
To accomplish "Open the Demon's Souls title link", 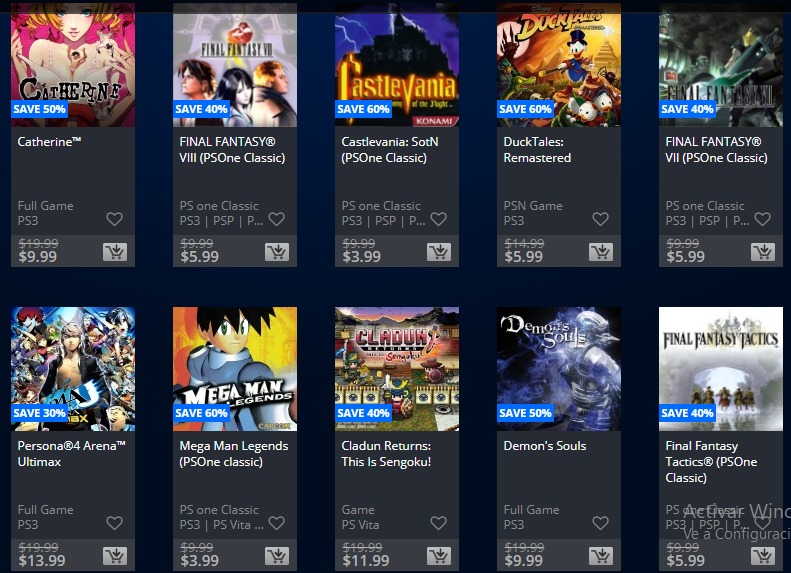I will tap(545, 446).
